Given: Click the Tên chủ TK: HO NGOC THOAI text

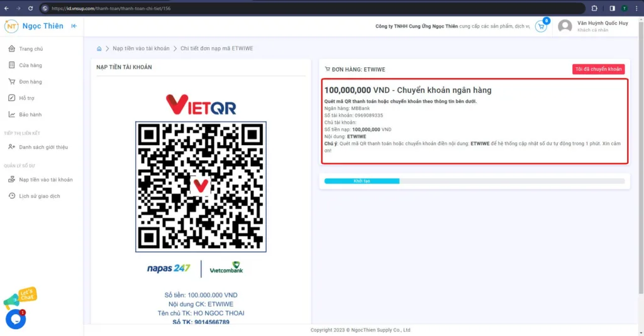Looking at the screenshot, I should click(x=201, y=313).
